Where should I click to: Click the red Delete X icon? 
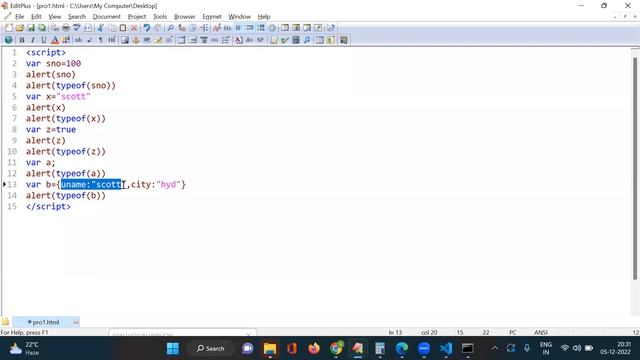(134, 28)
